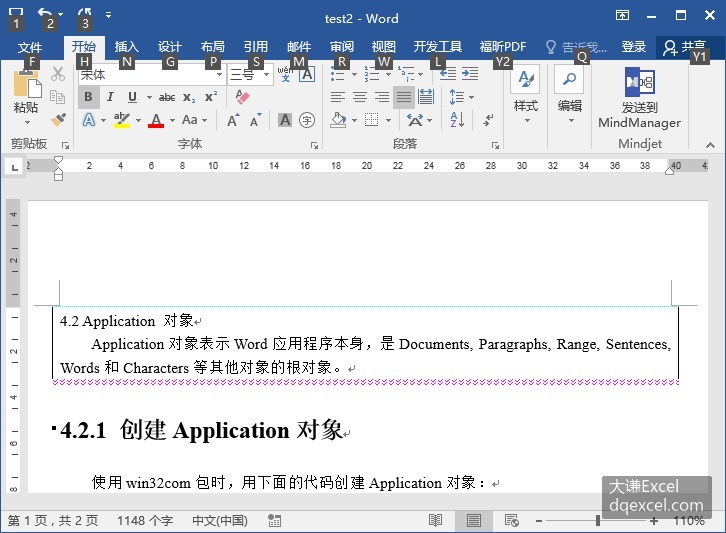Increase font size with grow icon

pos(233,120)
